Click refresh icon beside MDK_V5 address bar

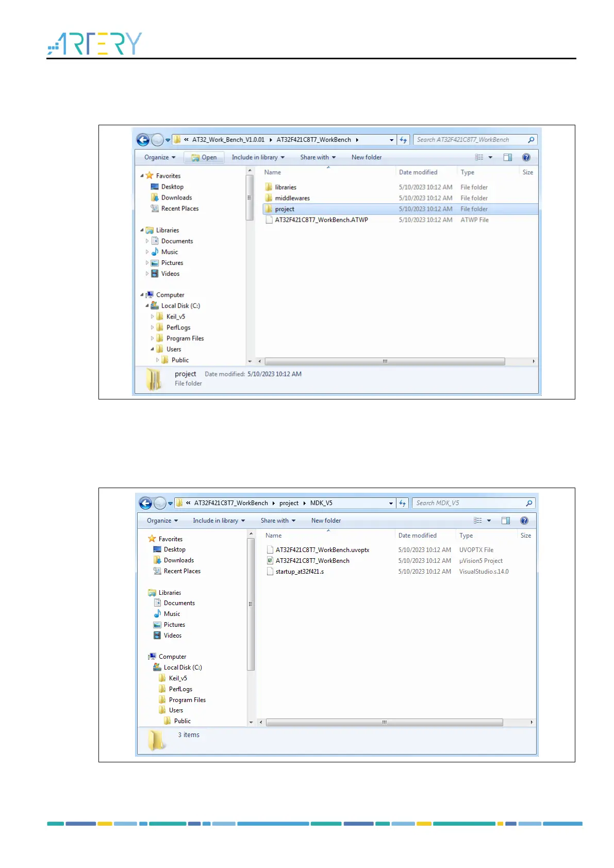pos(403,503)
